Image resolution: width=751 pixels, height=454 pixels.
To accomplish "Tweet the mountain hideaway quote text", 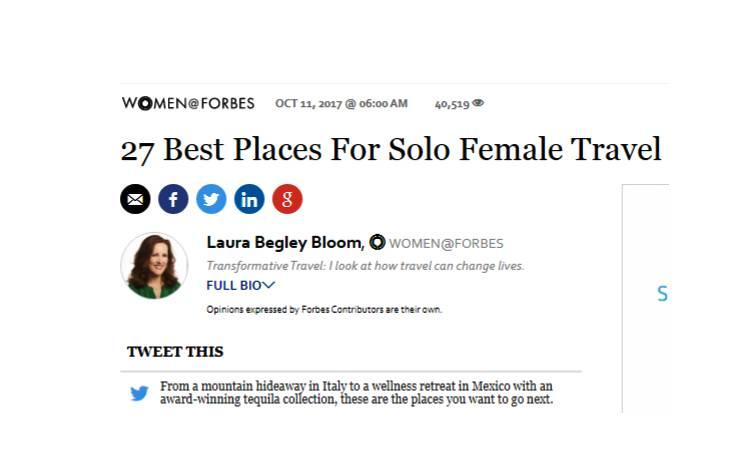I will coord(356,393).
